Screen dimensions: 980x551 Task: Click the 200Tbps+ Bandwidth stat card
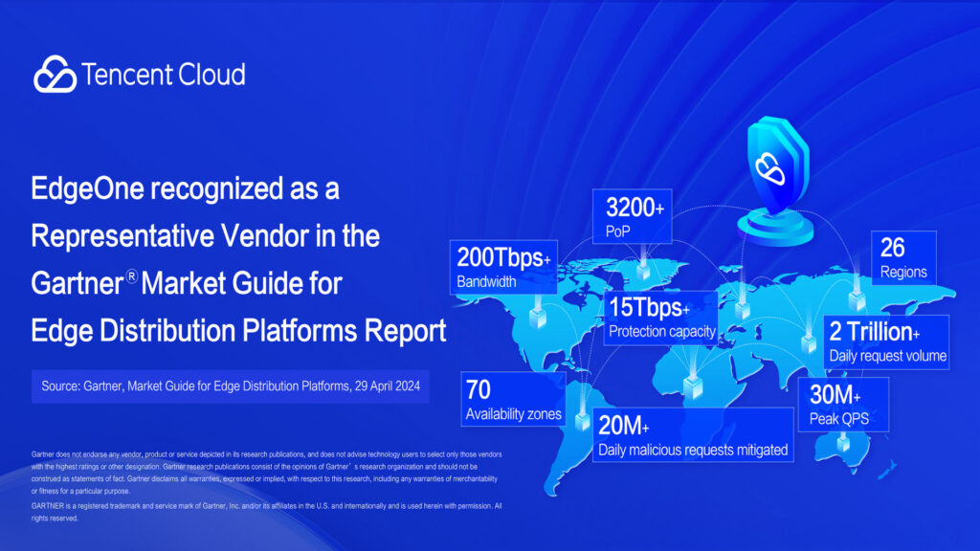coord(504,266)
